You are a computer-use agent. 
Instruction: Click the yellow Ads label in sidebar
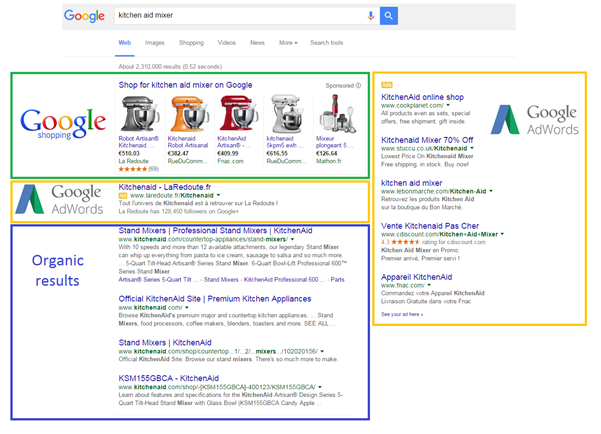click(x=386, y=85)
